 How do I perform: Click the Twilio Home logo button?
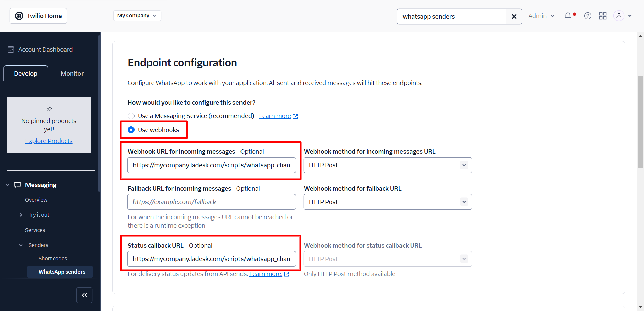click(39, 16)
